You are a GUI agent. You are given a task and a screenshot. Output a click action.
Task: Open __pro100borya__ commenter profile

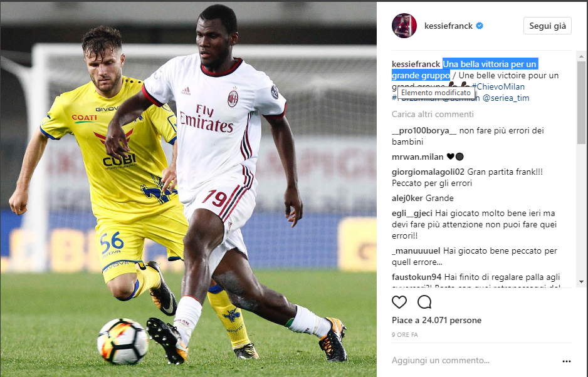[x=424, y=131]
